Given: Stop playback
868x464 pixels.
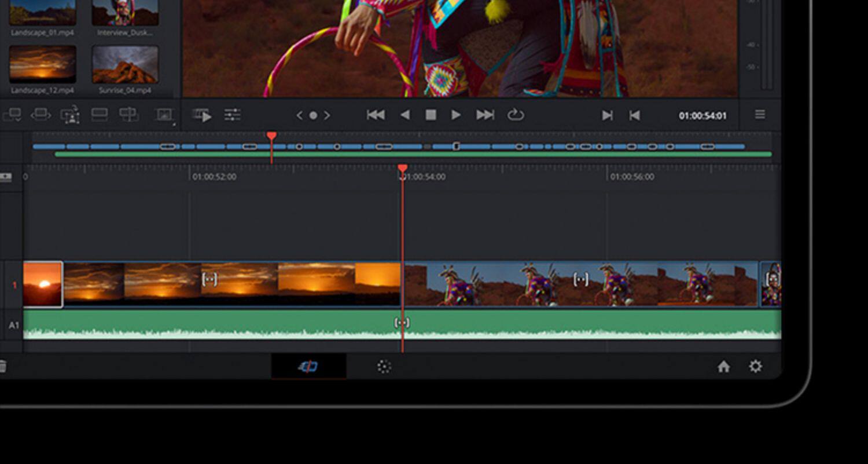Looking at the screenshot, I should tap(431, 115).
